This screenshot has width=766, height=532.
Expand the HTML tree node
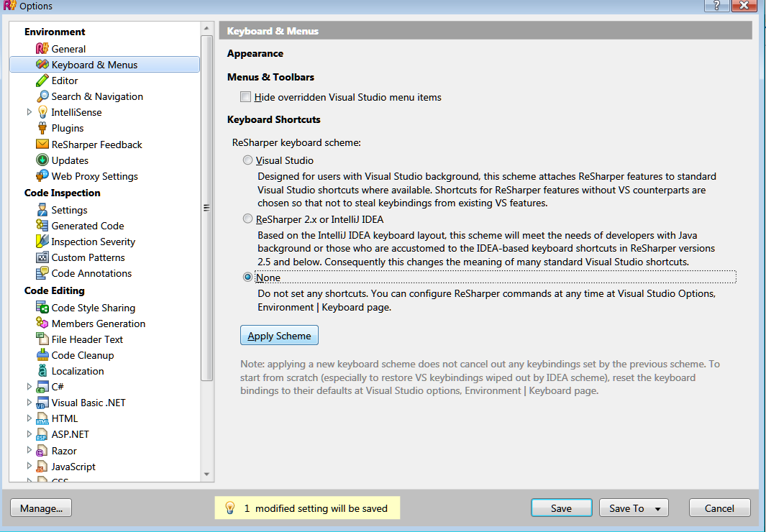coord(29,418)
